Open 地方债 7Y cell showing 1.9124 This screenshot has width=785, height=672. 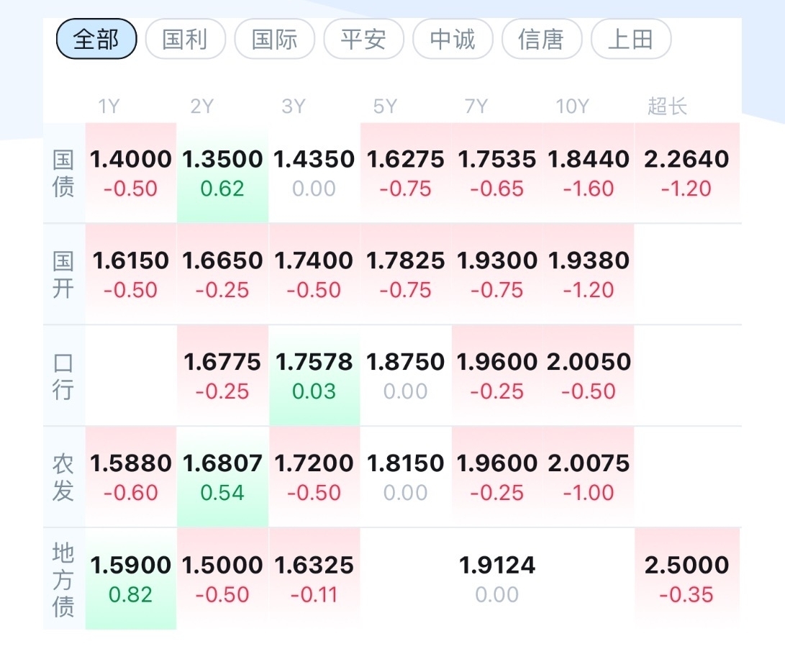tap(497, 578)
